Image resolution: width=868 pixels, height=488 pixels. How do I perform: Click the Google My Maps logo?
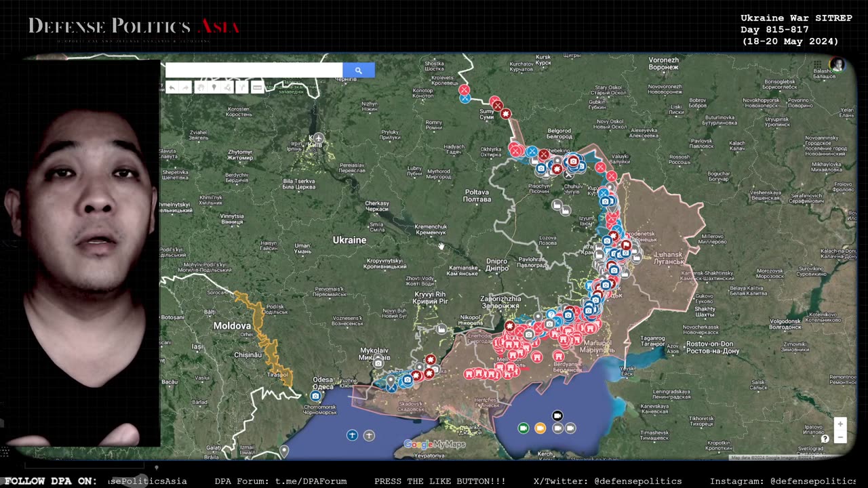[x=435, y=445]
